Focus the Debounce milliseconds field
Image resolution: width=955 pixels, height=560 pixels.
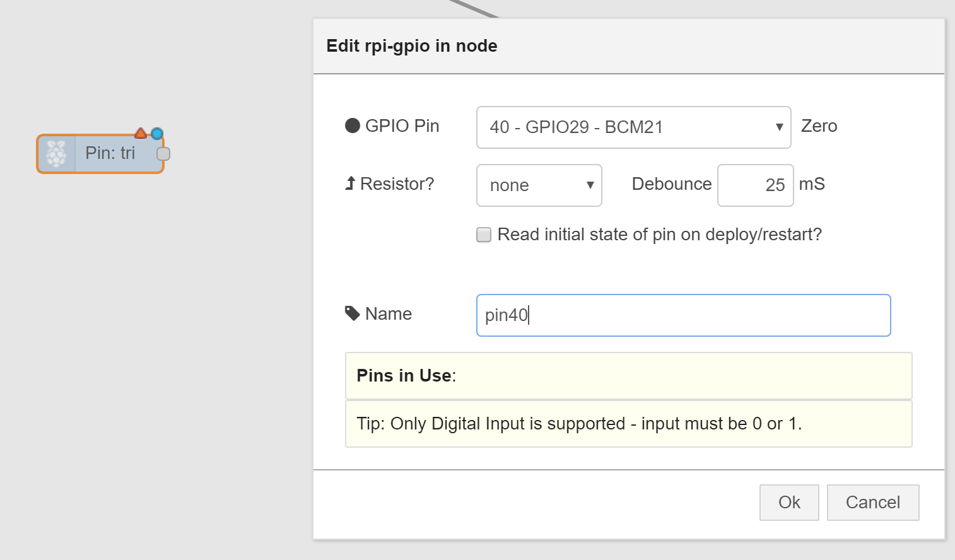click(755, 185)
